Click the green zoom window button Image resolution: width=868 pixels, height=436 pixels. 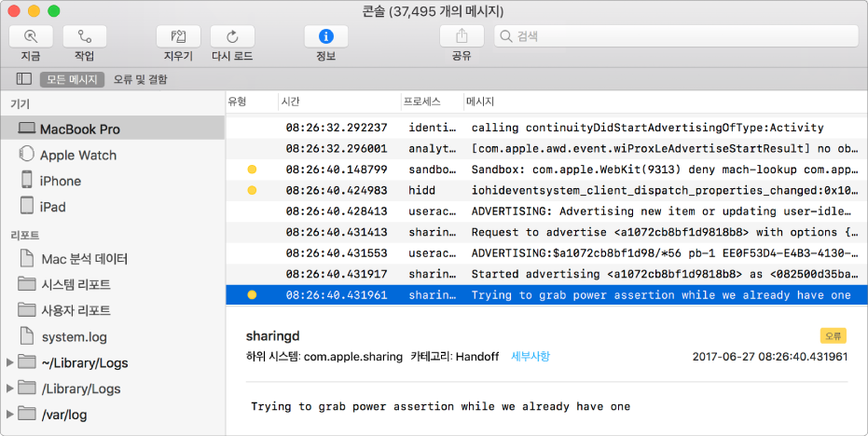(54, 11)
